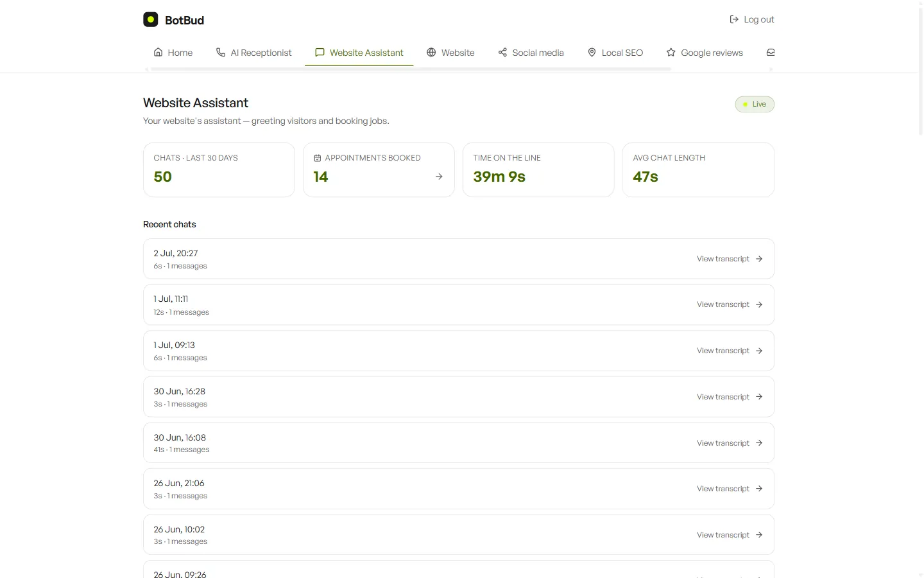The height and width of the screenshot is (578, 924).
Task: Click "41s · 1 messages" detail text
Action: [182, 450]
